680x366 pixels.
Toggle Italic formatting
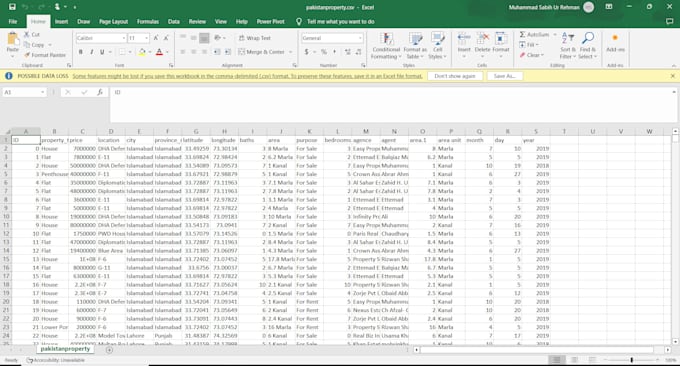click(x=92, y=52)
